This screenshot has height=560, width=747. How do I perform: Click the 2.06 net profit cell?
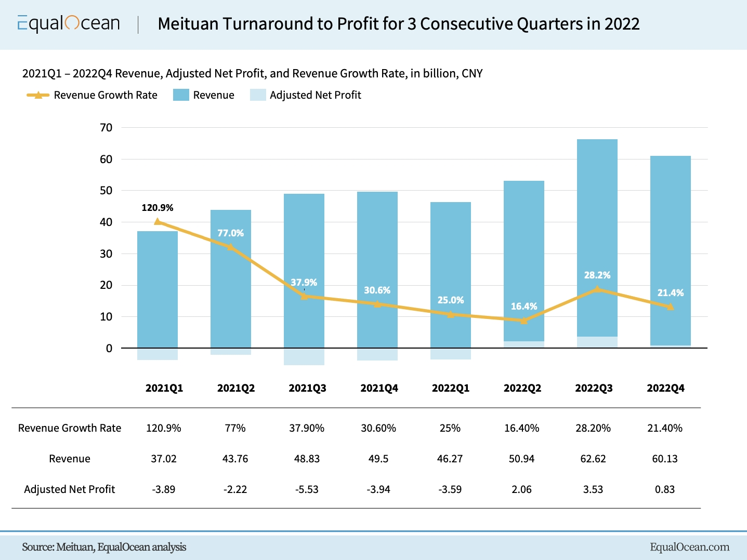[x=522, y=489]
